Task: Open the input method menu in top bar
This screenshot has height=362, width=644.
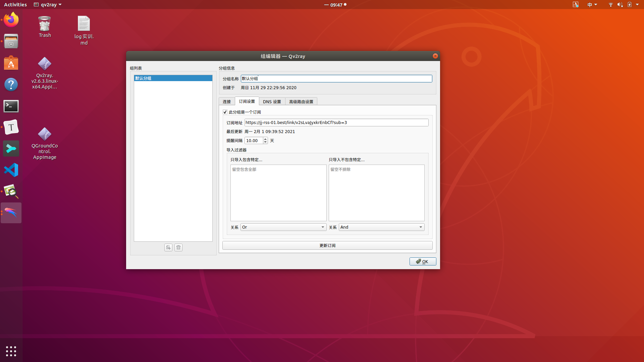Action: pos(592,5)
